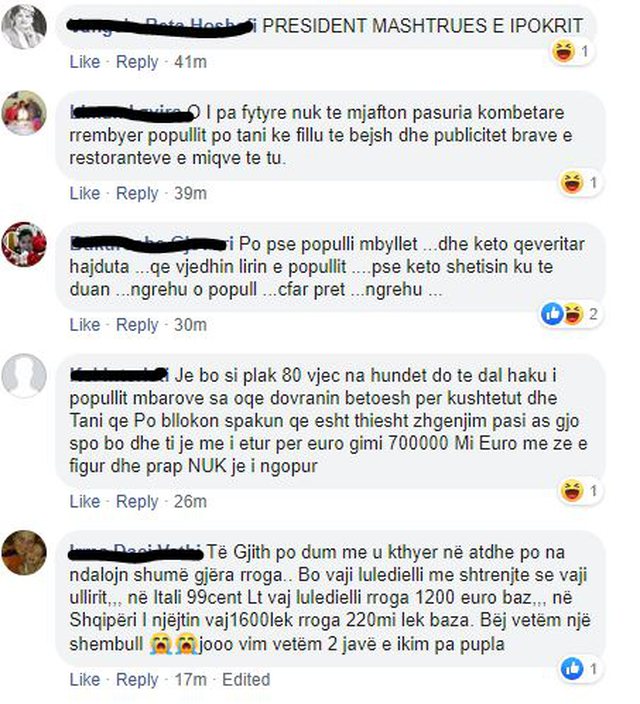Like the PRESIDENT MASHTRUES E IPOKRIT comment
This screenshot has width=640, height=704.
[85, 62]
